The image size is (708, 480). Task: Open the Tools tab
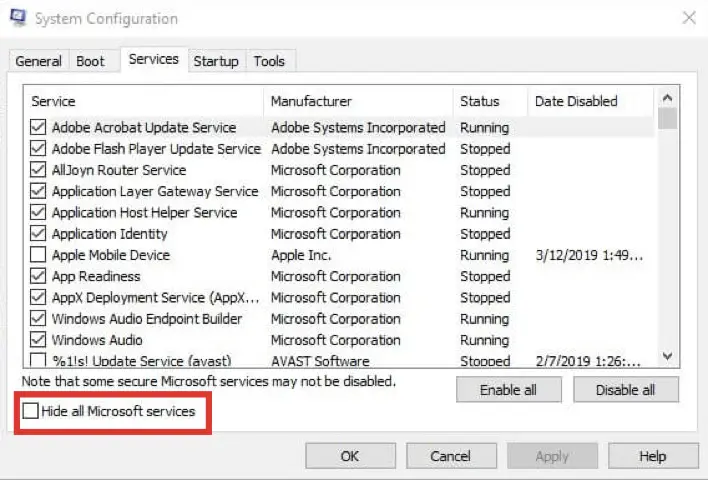(x=269, y=61)
